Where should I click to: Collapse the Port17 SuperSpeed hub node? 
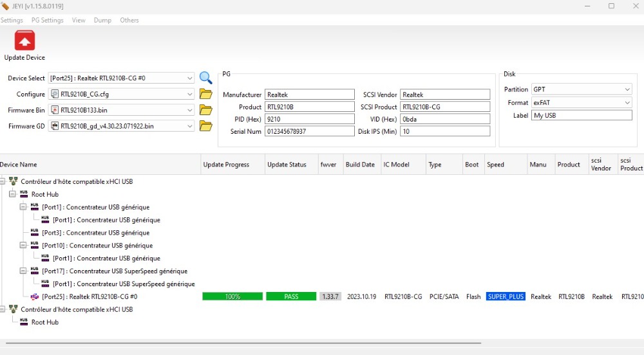(23, 271)
